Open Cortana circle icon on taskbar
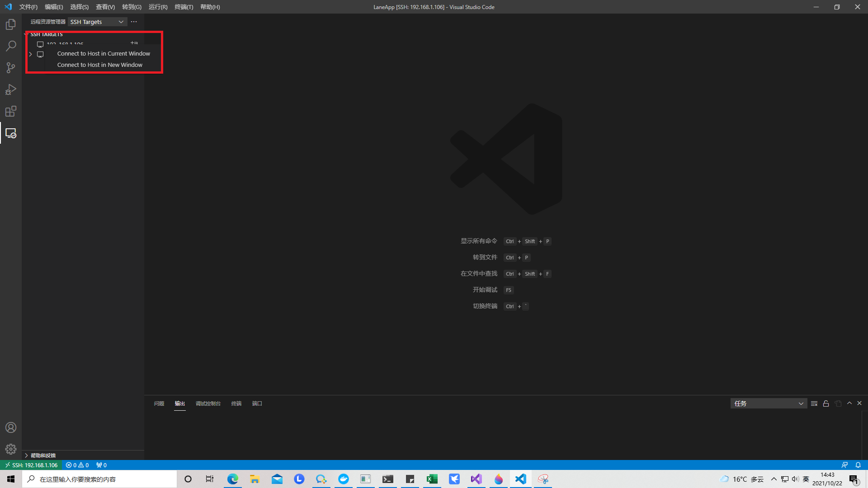Image resolution: width=868 pixels, height=488 pixels. coord(188,479)
